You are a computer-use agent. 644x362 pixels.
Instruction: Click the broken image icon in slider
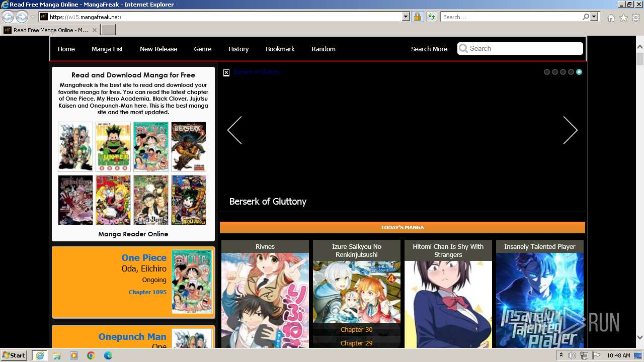tap(226, 72)
